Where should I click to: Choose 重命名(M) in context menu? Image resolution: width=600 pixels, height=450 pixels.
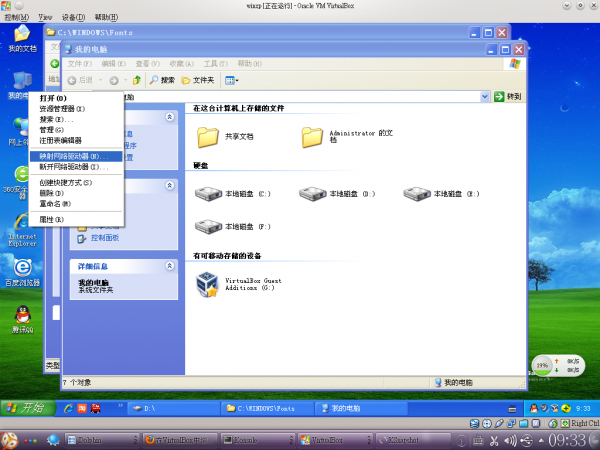(76, 204)
